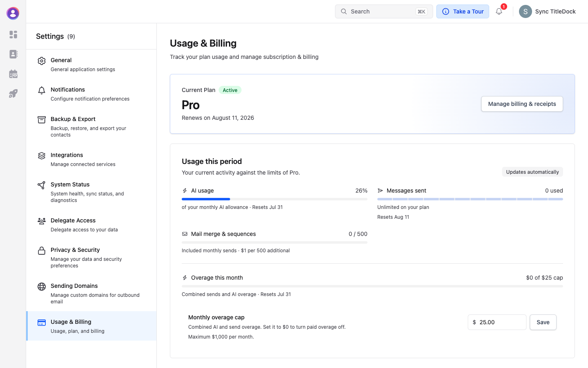Open General settings section
Image resolution: width=588 pixels, height=368 pixels.
click(91, 64)
